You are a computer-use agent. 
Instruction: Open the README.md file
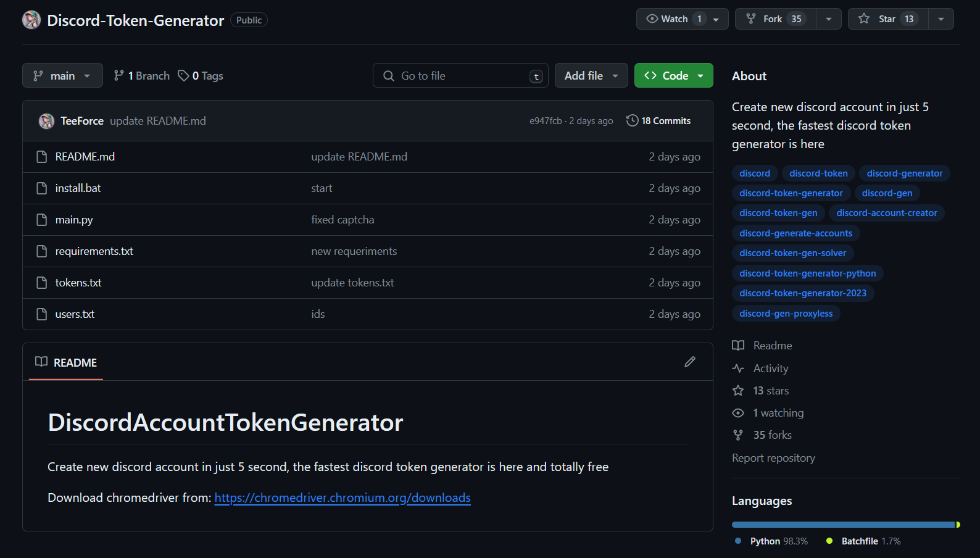tap(85, 157)
